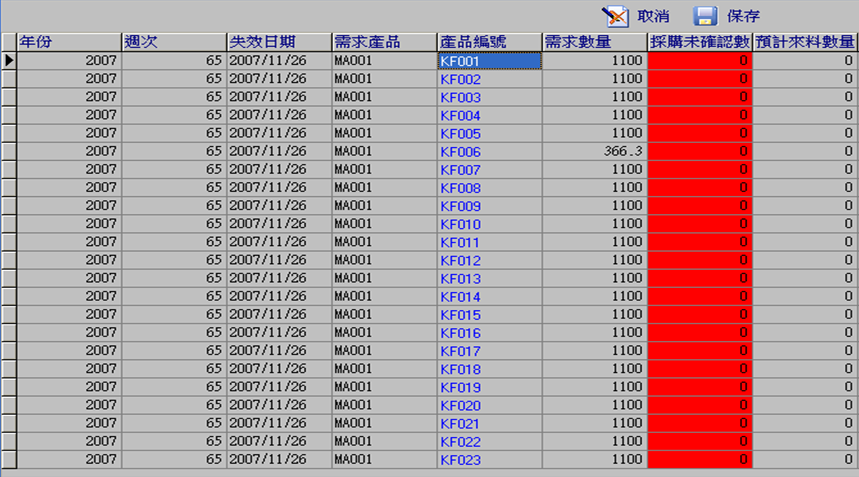This screenshot has height=477, width=859.
Task: Click the year 2007 cell in KF009 row
Action: (x=69, y=205)
